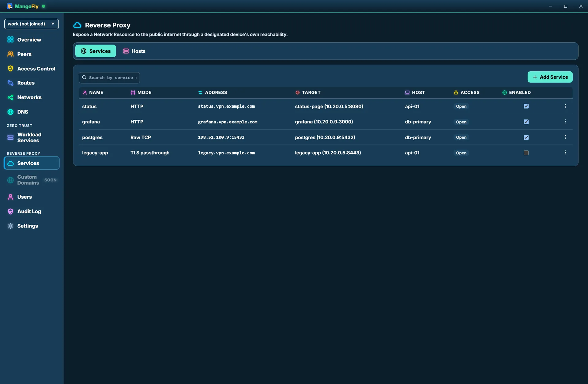Image resolution: width=588 pixels, height=384 pixels.
Task: Select the status.vpn.example.com address
Action: (226, 106)
